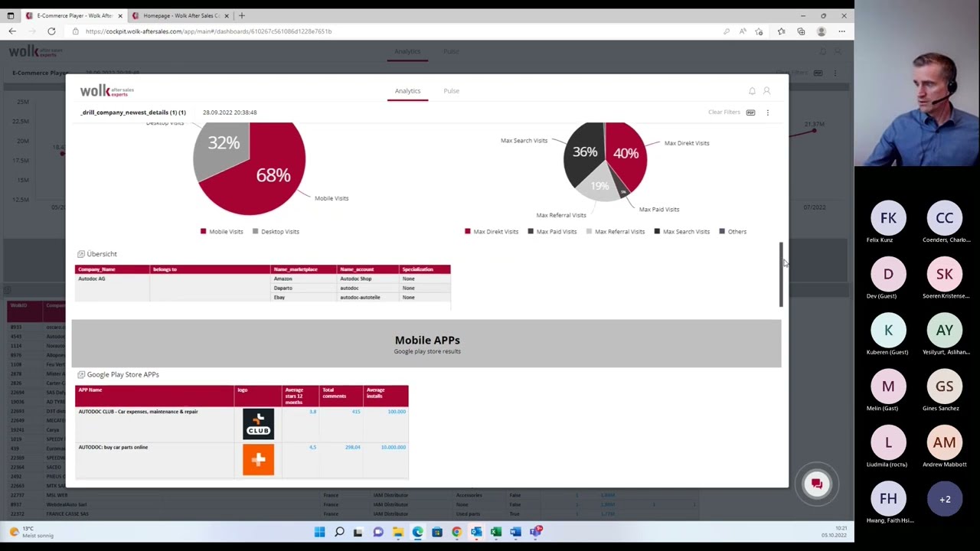Sort by APP Name column header

154,396
